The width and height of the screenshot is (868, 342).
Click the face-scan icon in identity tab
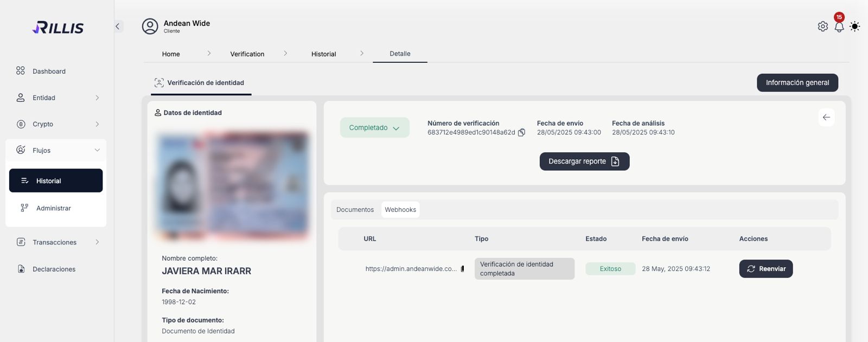(159, 83)
